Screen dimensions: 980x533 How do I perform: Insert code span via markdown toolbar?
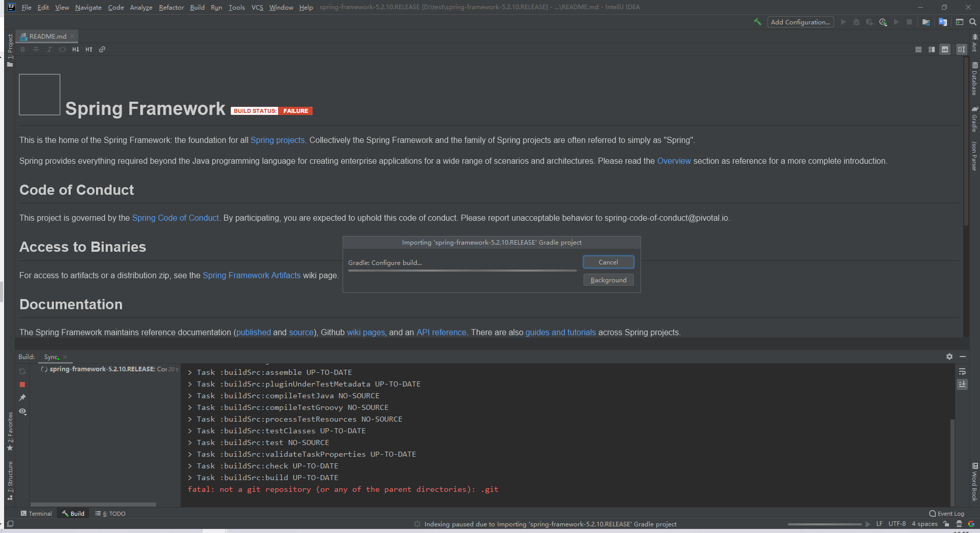click(63, 49)
